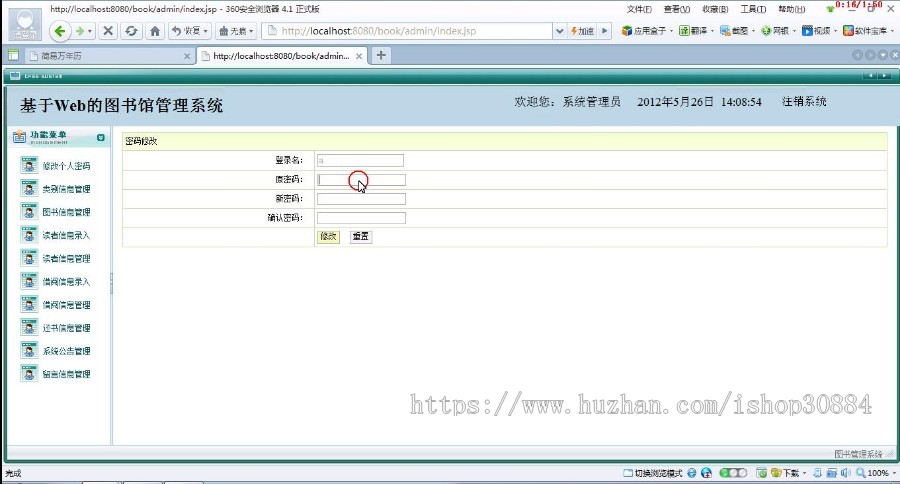Screen dimensions: 900x484
Task: Click the browser address bar URL
Action: click(379, 31)
